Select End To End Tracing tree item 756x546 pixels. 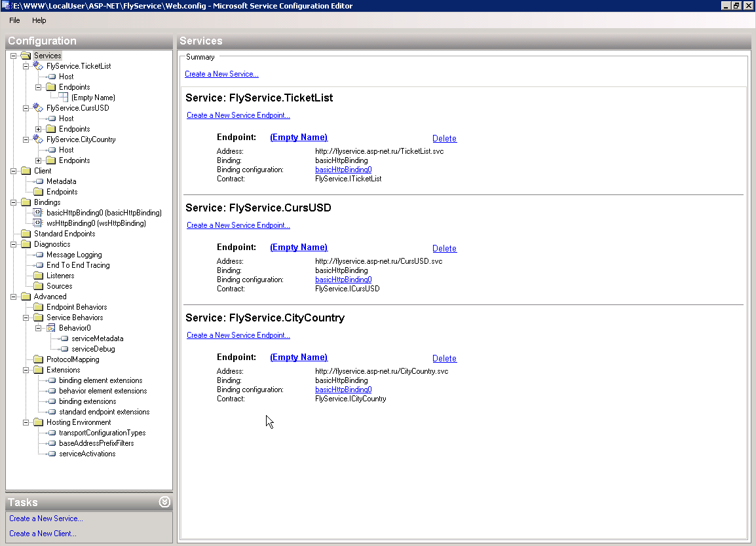coord(78,265)
